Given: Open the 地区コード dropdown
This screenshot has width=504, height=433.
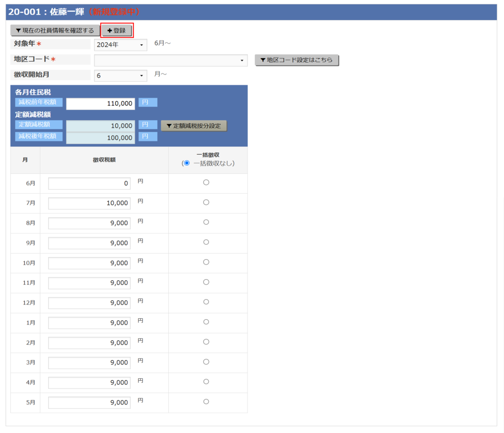Looking at the screenshot, I should 171,60.
